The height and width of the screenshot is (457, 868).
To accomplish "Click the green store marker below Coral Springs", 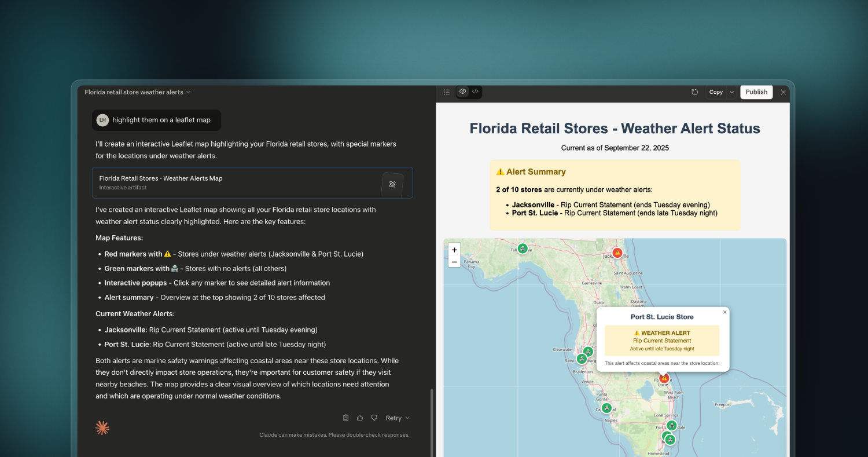I will pyautogui.click(x=671, y=426).
